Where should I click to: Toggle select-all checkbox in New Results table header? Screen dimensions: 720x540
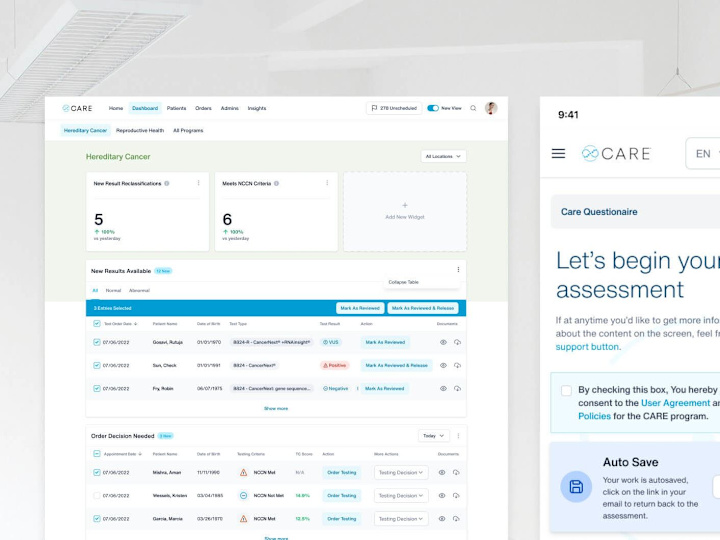[x=96, y=324]
